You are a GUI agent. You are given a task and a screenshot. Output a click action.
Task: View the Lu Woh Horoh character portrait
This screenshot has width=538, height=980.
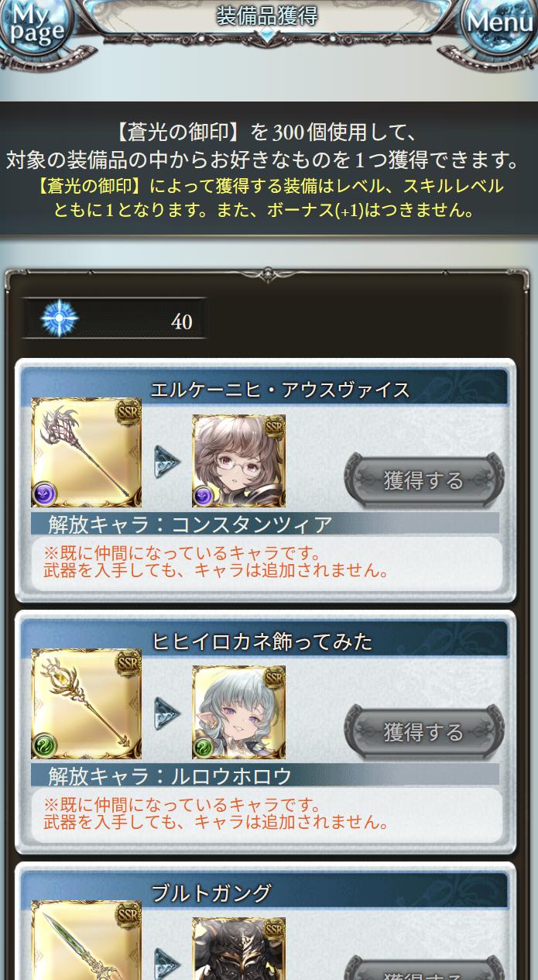coord(238,713)
